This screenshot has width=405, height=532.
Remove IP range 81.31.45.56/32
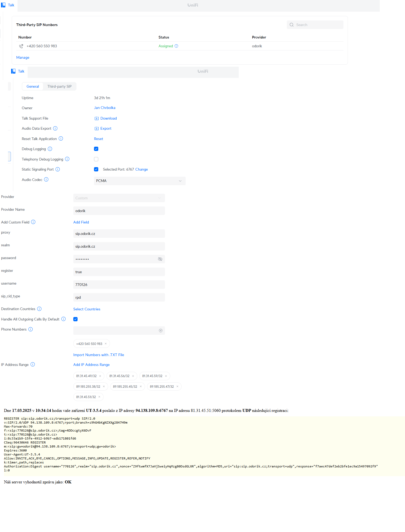pos(133,376)
